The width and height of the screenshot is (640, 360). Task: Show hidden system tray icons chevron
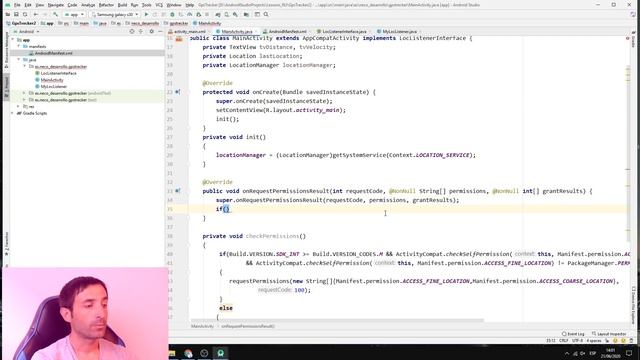click(567, 353)
